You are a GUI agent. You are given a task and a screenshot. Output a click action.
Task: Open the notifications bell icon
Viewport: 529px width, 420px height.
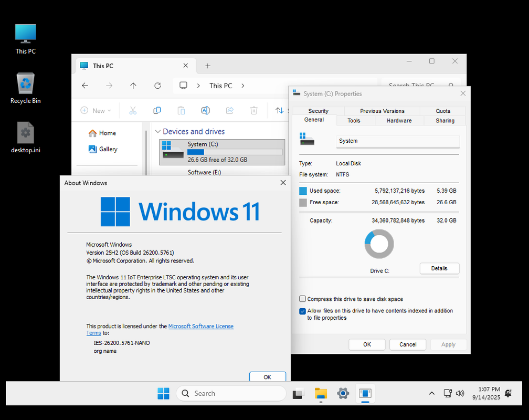[508, 393]
